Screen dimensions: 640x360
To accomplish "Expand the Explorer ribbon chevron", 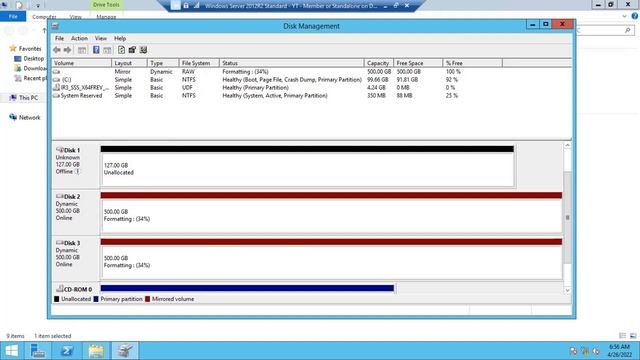I will pos(624,16).
